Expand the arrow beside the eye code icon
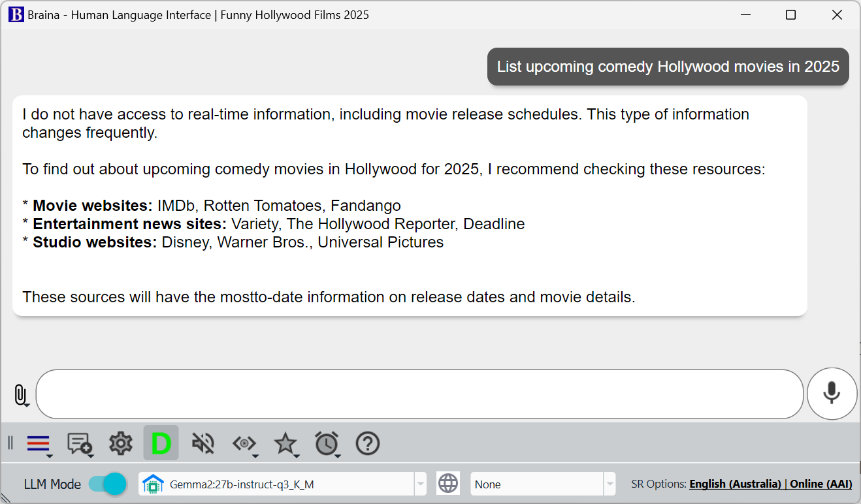The image size is (861, 504). tap(256, 455)
